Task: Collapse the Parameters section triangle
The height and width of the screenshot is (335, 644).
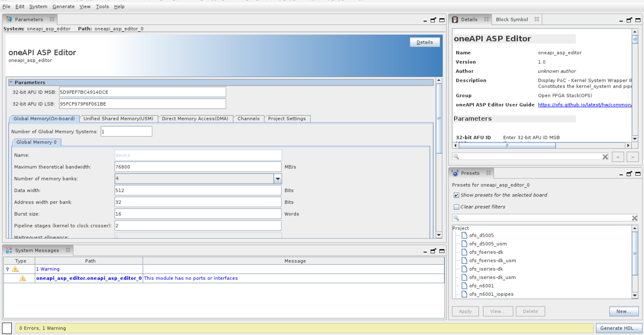Action: pyautogui.click(x=11, y=82)
